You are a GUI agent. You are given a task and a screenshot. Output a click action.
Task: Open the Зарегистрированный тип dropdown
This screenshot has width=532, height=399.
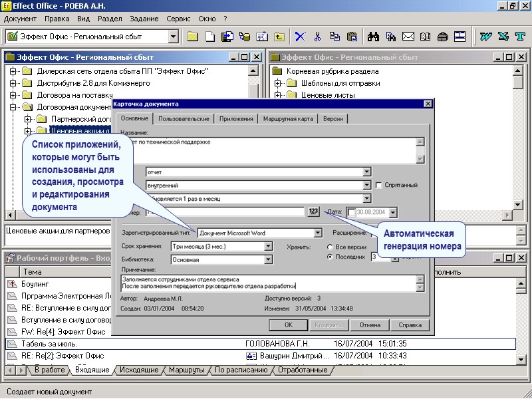(318, 233)
